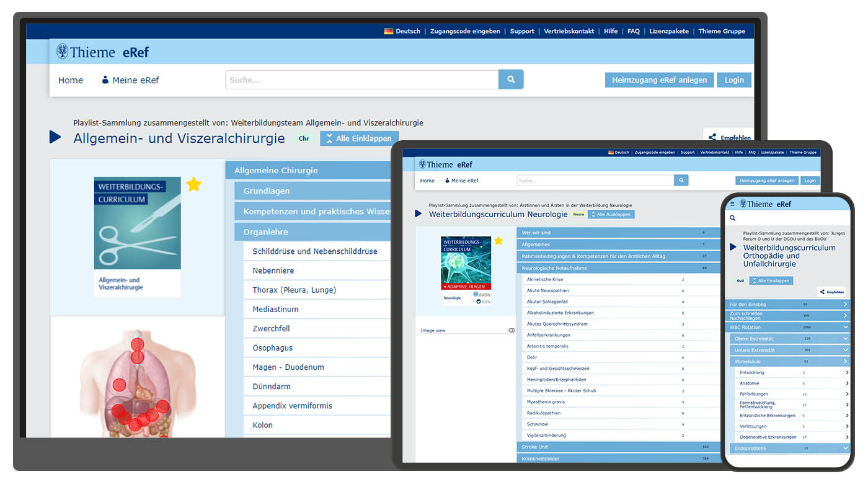Click the play triangle before Orthopädie title on phone
The width and height of the screenshot is (868, 484).
point(733,247)
